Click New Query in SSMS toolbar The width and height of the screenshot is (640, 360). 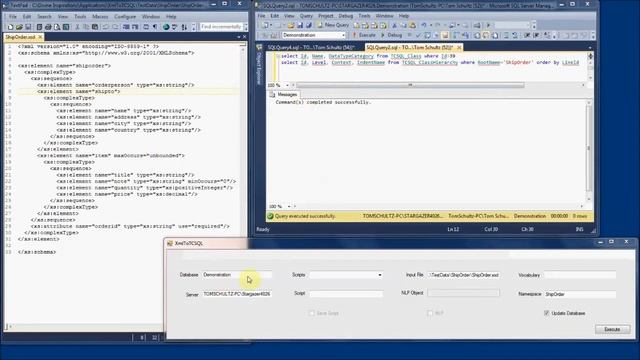(333, 25)
